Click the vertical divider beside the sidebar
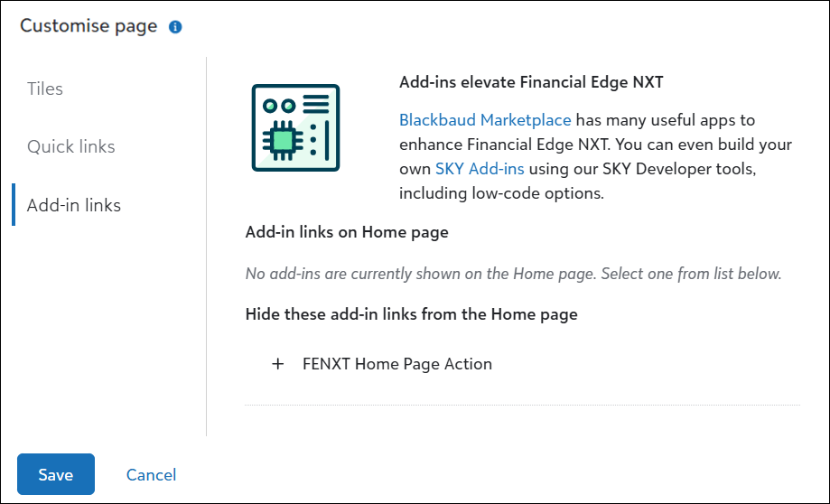The height and width of the screenshot is (504, 830). 207,246
